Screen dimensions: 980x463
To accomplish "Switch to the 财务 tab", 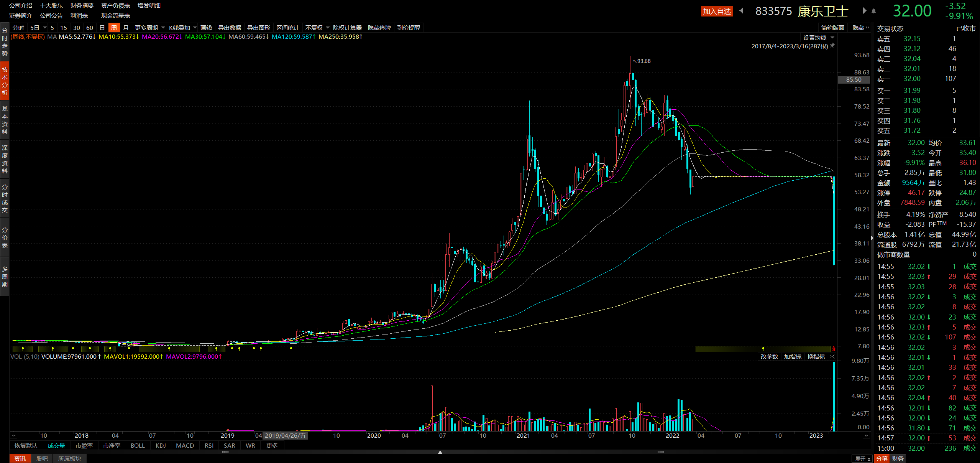I will 898,458.
